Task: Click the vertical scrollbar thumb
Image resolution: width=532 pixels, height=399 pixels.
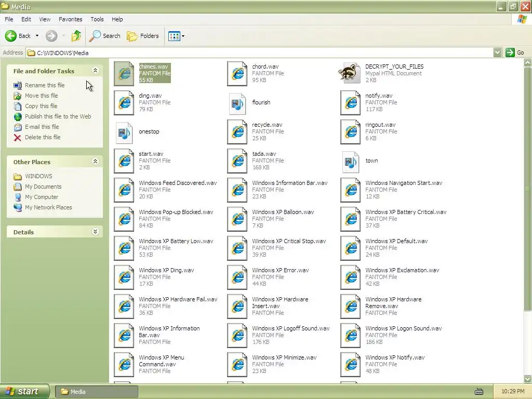Action: click(528, 188)
